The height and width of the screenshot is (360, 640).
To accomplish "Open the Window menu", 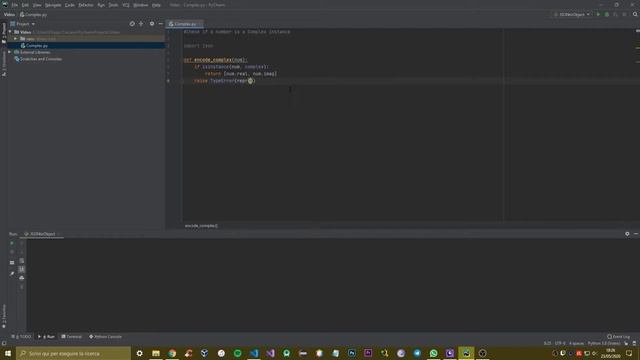I will coord(141,5).
